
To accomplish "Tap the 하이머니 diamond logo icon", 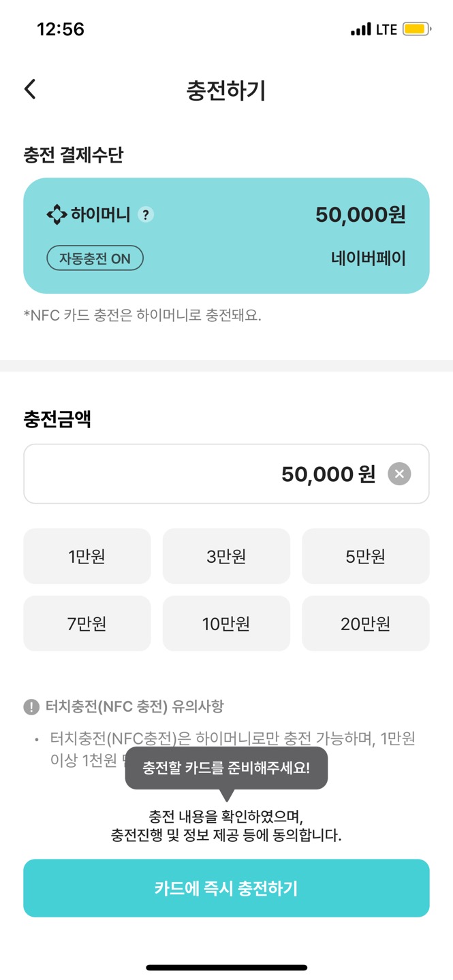I will [x=57, y=214].
